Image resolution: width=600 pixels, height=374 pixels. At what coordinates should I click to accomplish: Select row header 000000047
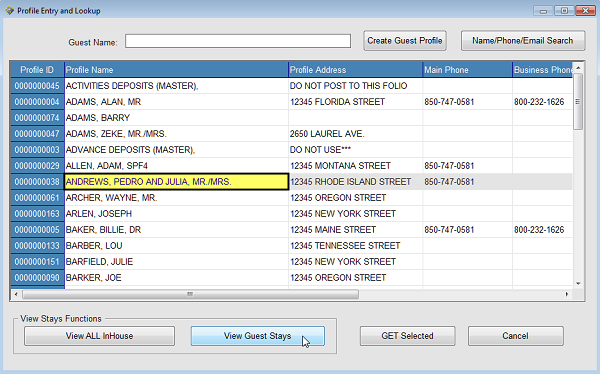click(x=37, y=134)
